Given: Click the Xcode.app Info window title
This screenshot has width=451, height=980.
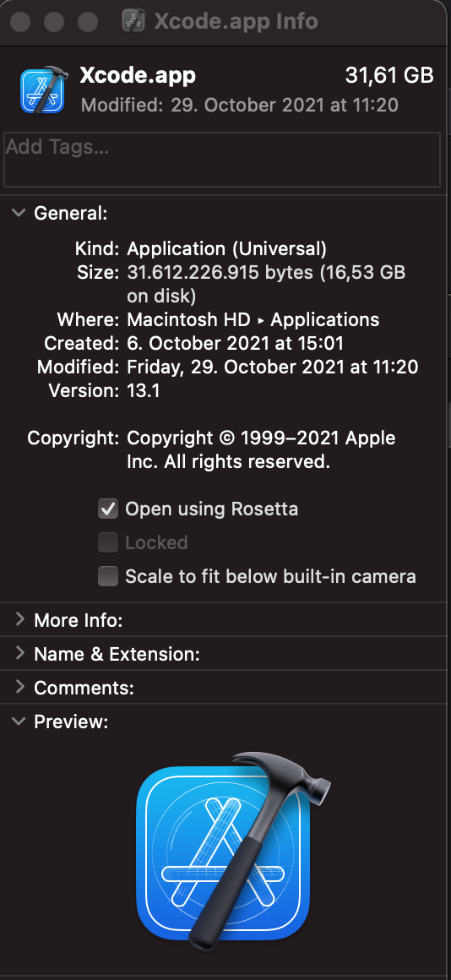Looking at the screenshot, I should 236,22.
